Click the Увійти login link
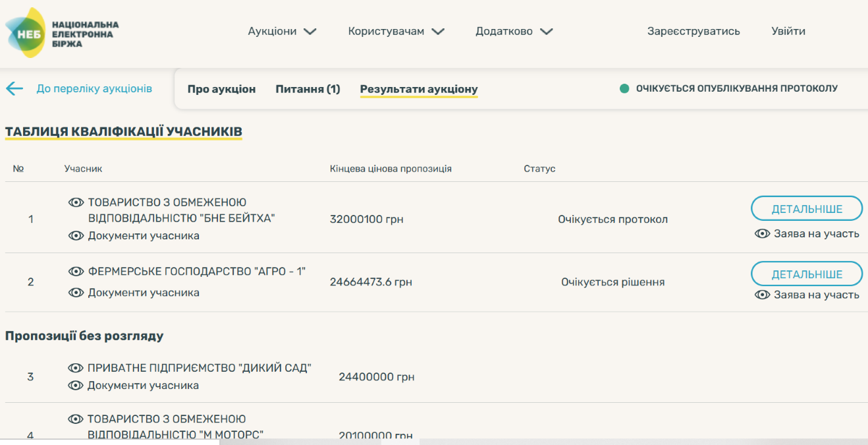The image size is (868, 445). pyautogui.click(x=788, y=31)
